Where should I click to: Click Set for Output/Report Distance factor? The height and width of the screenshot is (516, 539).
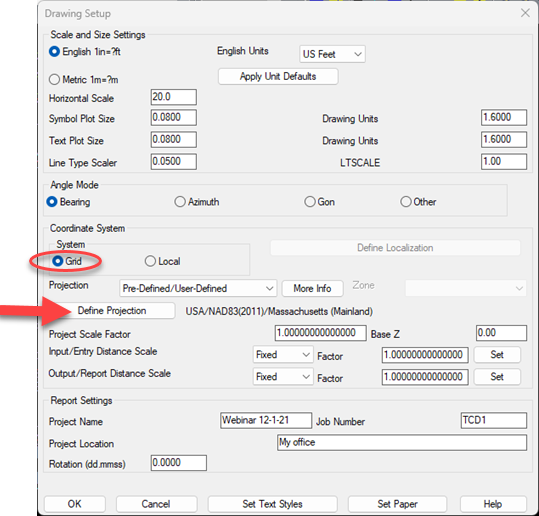tap(497, 377)
